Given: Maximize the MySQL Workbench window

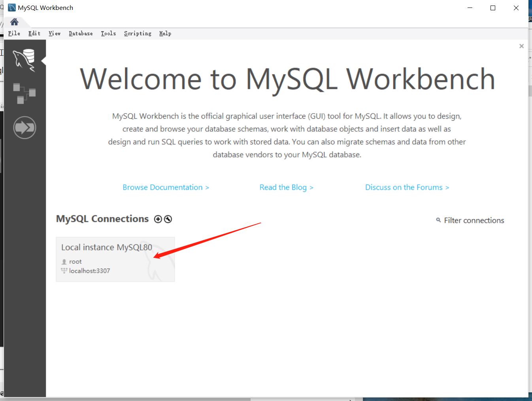Looking at the screenshot, I should pos(493,8).
